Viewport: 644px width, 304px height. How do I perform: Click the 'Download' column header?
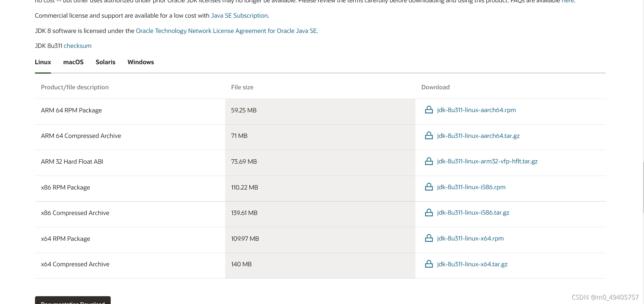point(435,87)
